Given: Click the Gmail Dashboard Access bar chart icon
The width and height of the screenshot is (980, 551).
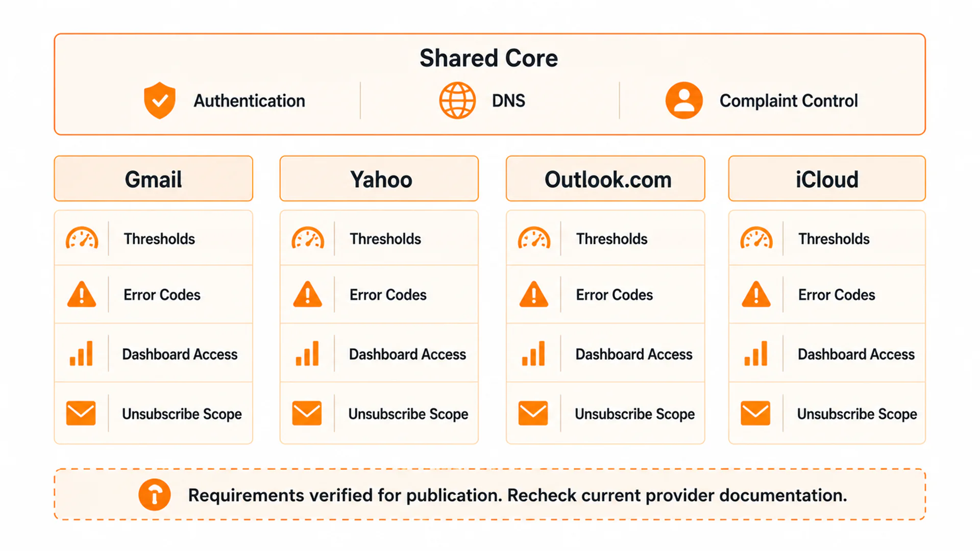Looking at the screenshot, I should (81, 354).
